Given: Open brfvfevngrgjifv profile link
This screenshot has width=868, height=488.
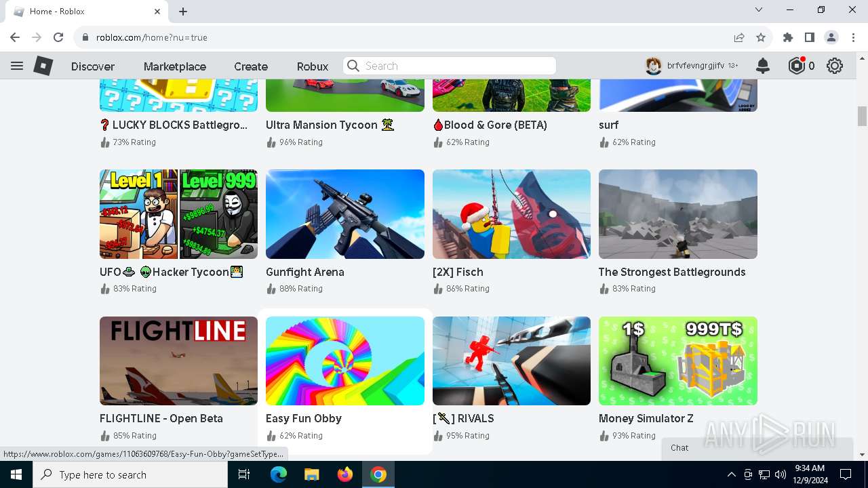Looking at the screenshot, I should (696, 66).
